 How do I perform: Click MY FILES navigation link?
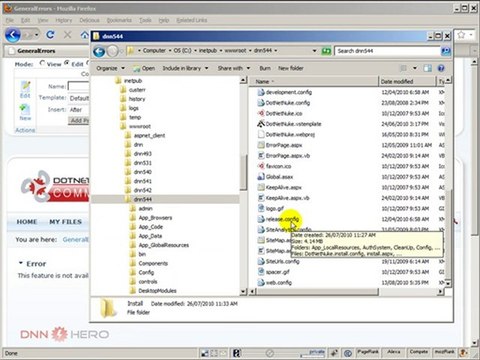(65, 222)
